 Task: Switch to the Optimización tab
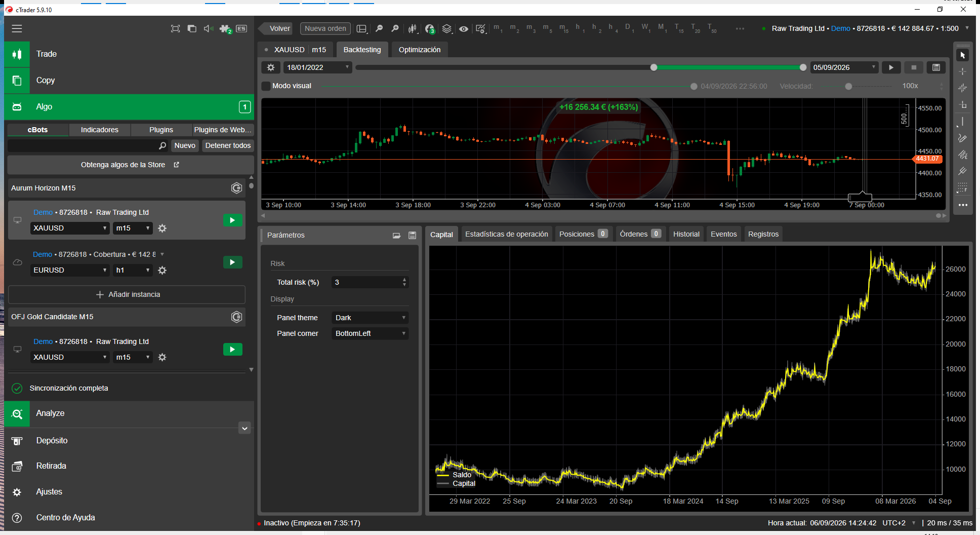pyautogui.click(x=420, y=50)
